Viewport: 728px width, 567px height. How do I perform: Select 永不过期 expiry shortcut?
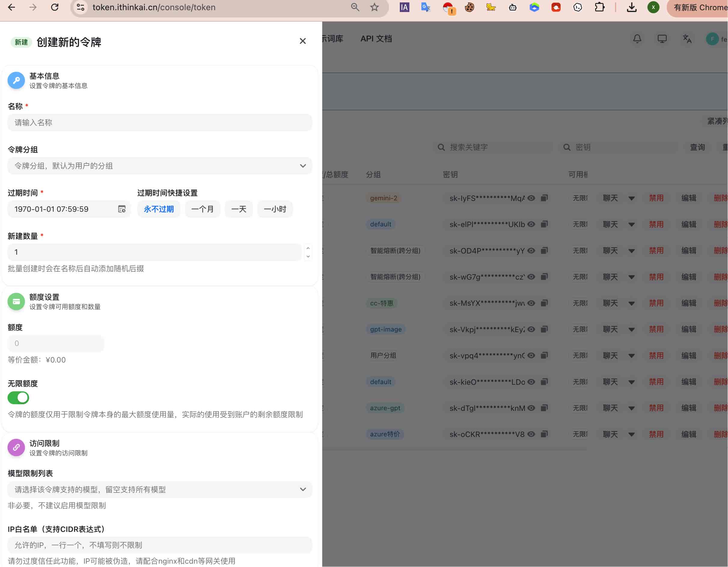coord(159,209)
